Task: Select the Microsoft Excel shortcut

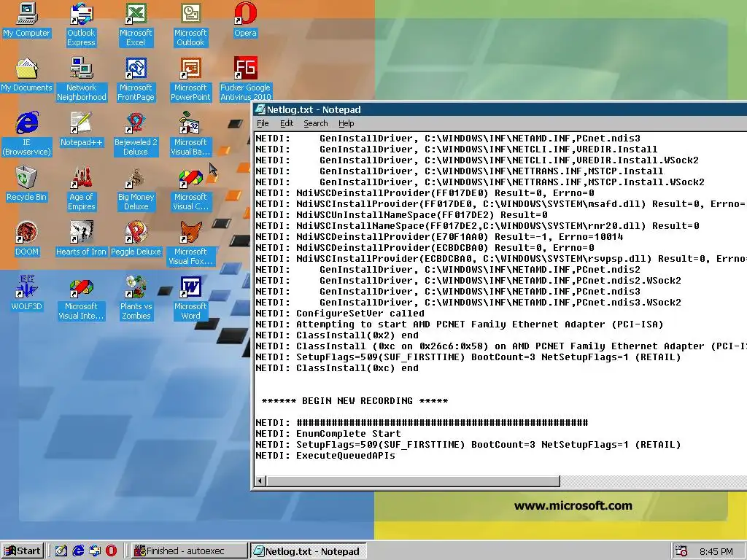Action: [136, 24]
